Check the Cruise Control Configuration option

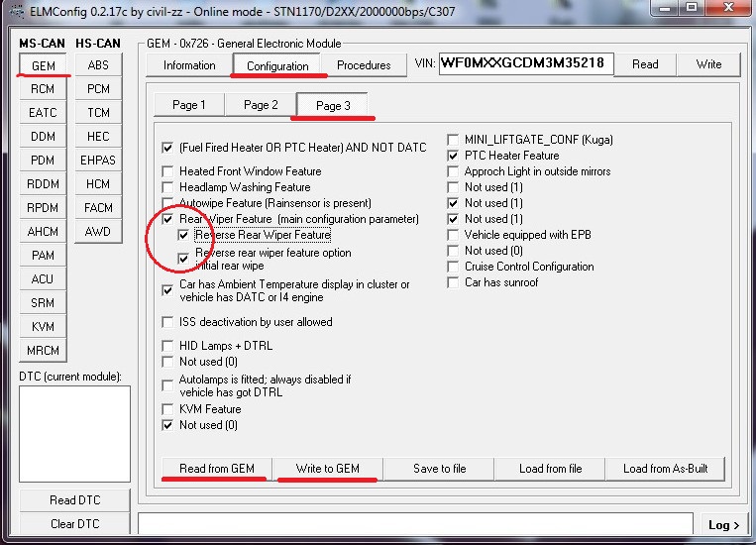click(454, 267)
